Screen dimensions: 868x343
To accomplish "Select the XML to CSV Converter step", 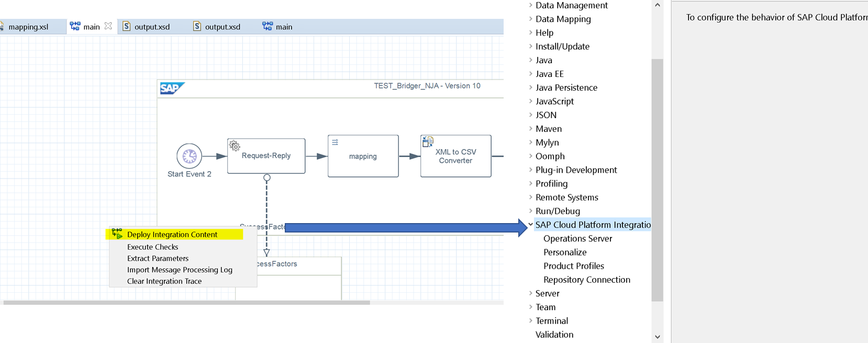I will pyautogui.click(x=456, y=156).
